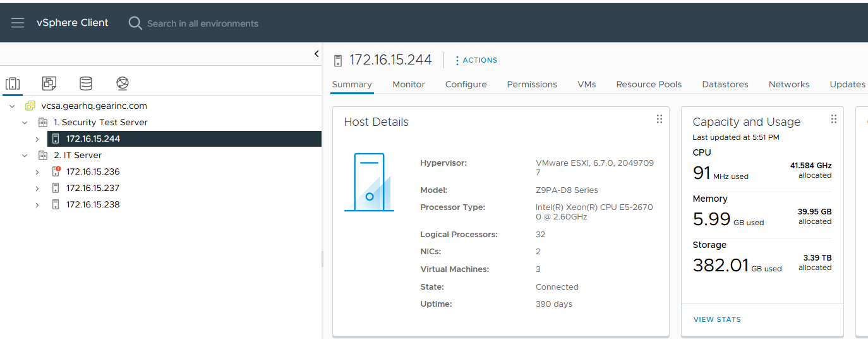Open the Storage inventory view icon
The image size is (868, 339).
click(86, 83)
